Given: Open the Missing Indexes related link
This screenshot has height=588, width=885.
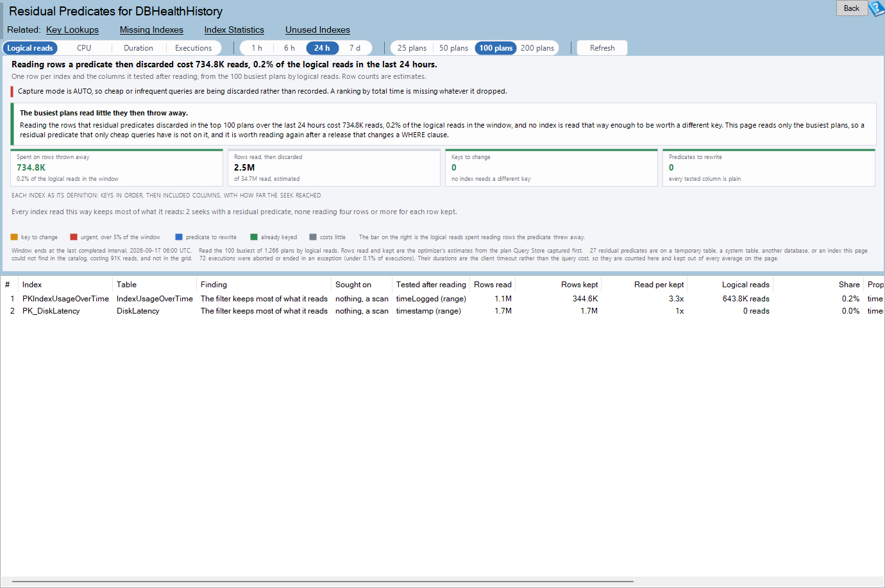Looking at the screenshot, I should tap(151, 29).
